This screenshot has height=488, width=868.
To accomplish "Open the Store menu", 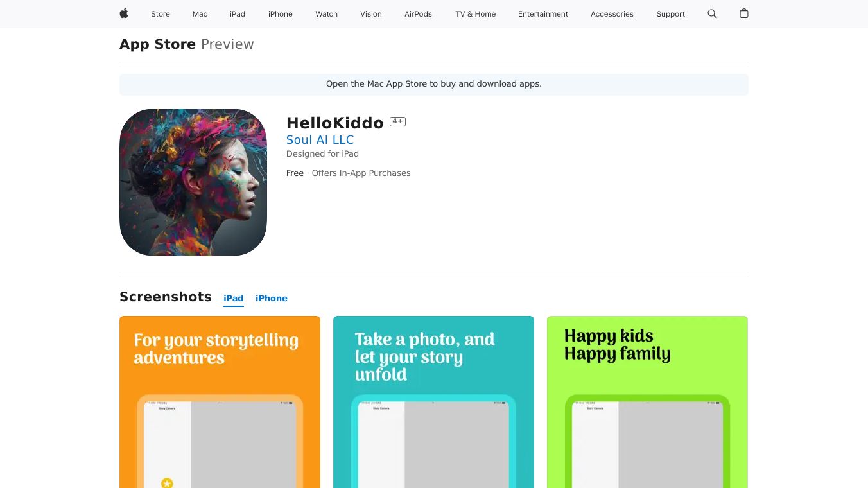I will pos(161,14).
